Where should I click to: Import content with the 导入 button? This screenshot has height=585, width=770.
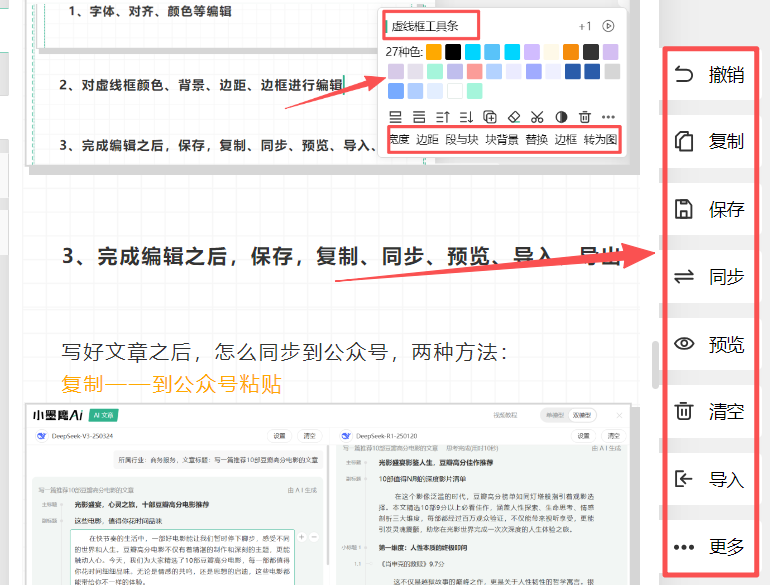pos(710,479)
